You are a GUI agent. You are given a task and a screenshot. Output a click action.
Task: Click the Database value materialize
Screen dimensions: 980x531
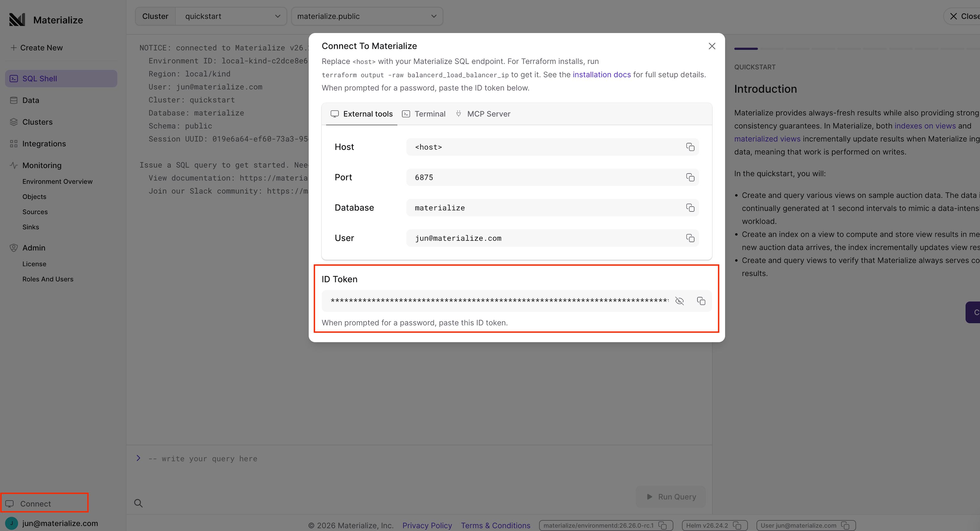click(440, 208)
